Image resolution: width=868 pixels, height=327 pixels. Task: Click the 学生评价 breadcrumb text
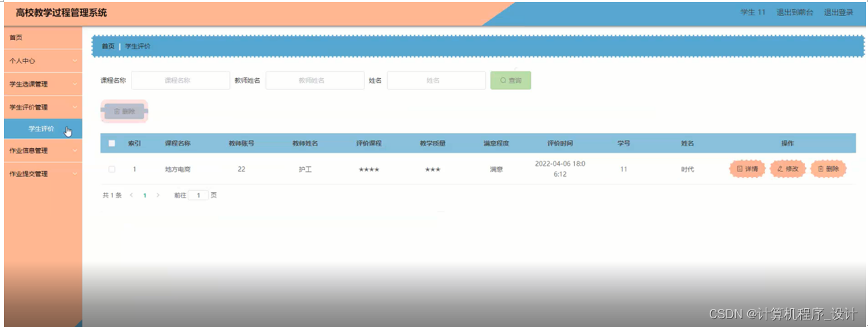(138, 46)
